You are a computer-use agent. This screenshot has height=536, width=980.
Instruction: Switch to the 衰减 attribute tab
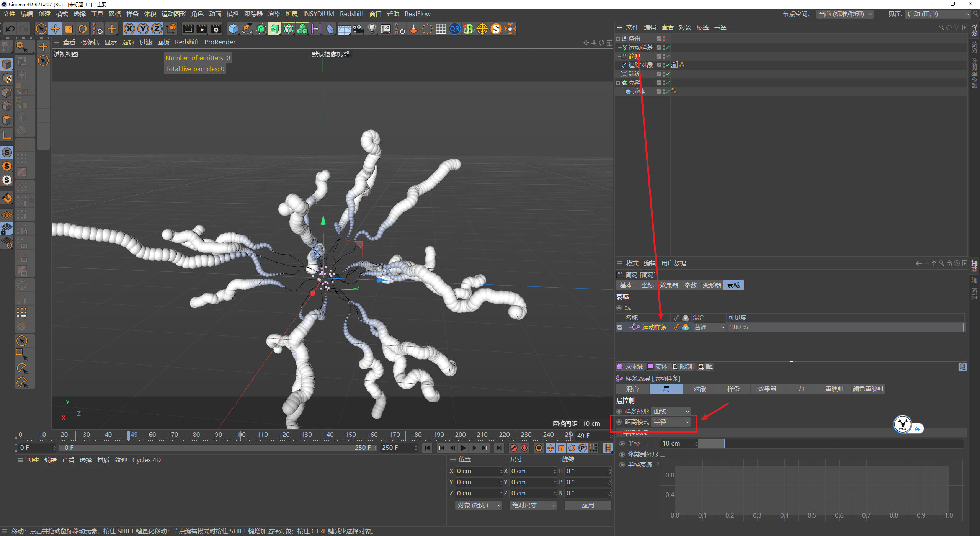733,285
